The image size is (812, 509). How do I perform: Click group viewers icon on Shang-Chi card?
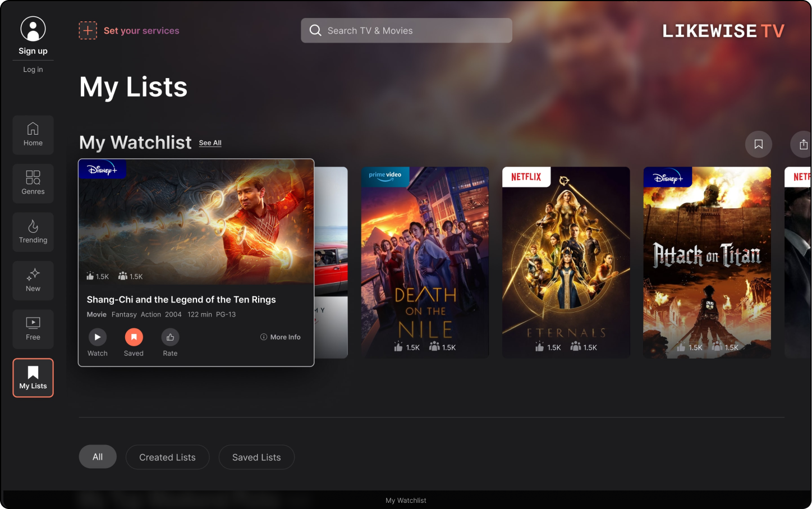point(123,276)
